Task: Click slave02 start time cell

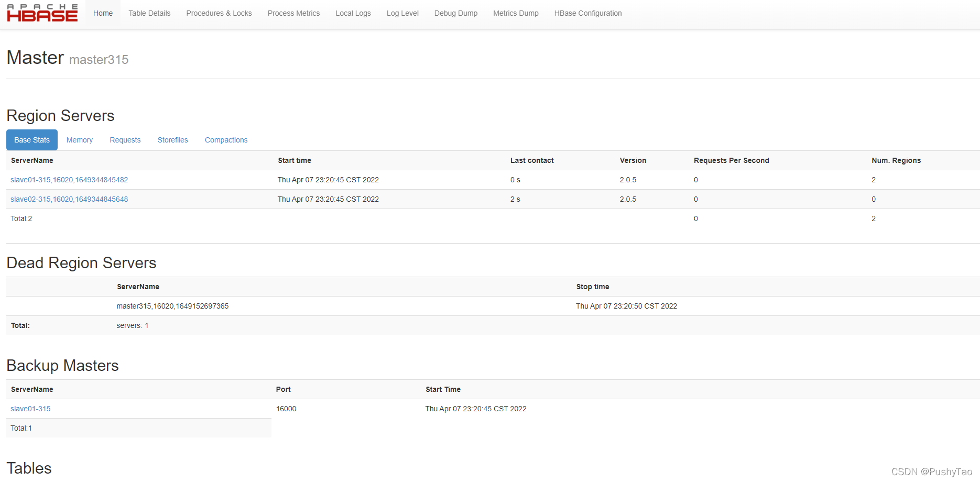Action: point(328,199)
